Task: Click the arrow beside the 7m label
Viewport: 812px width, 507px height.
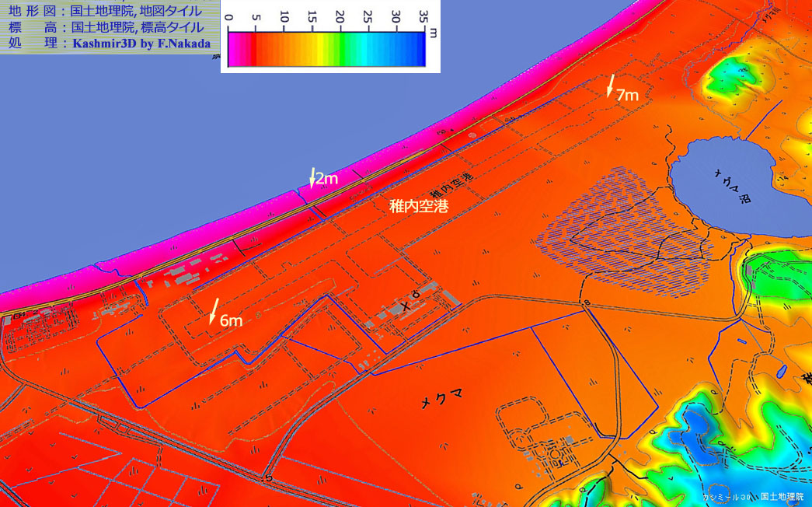Action: [x=611, y=86]
